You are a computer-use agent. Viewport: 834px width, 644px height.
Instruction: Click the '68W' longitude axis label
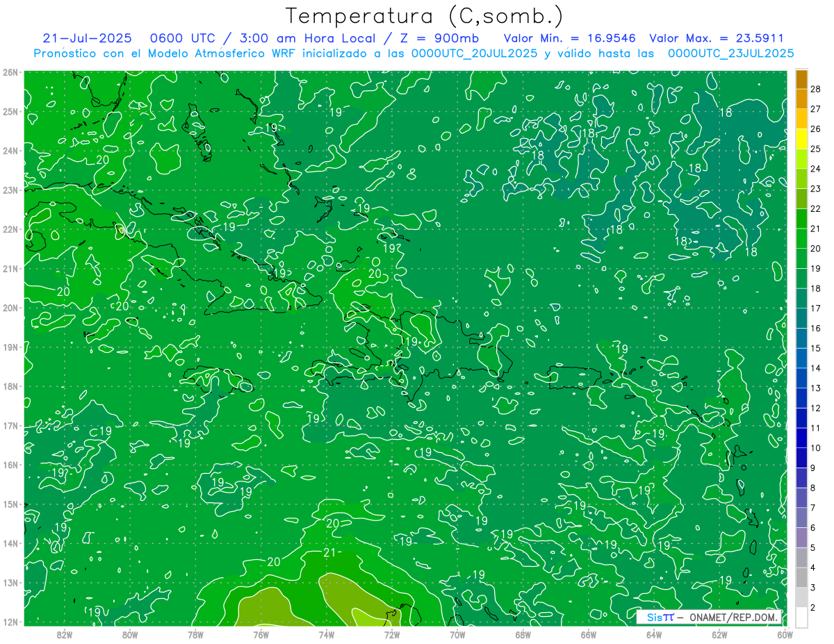point(523,634)
